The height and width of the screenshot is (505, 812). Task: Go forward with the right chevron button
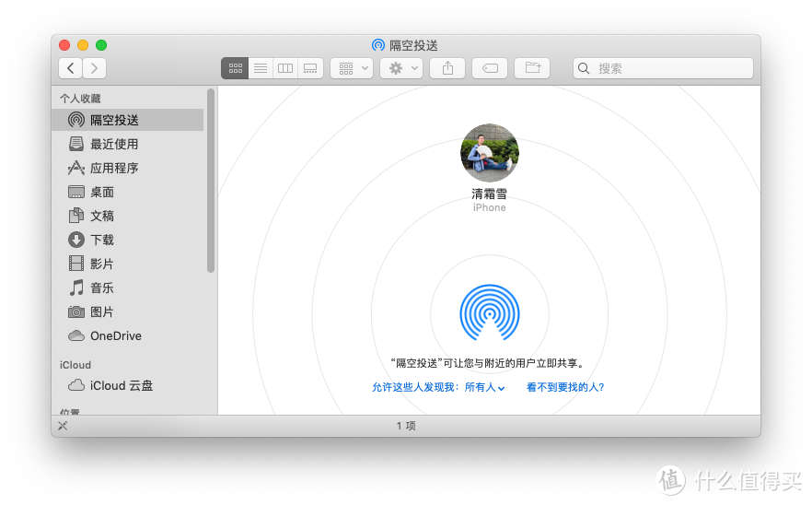(x=94, y=68)
